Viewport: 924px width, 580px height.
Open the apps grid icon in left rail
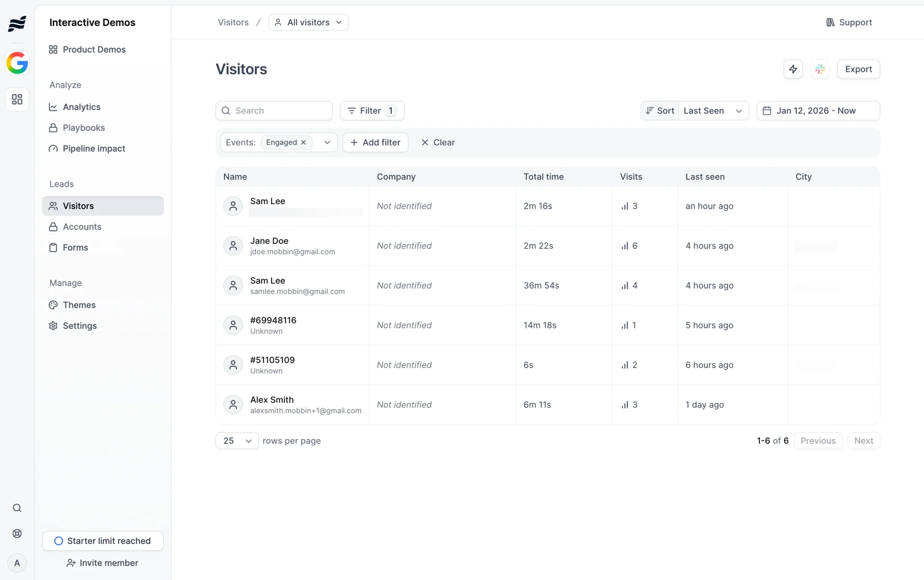pyautogui.click(x=17, y=99)
